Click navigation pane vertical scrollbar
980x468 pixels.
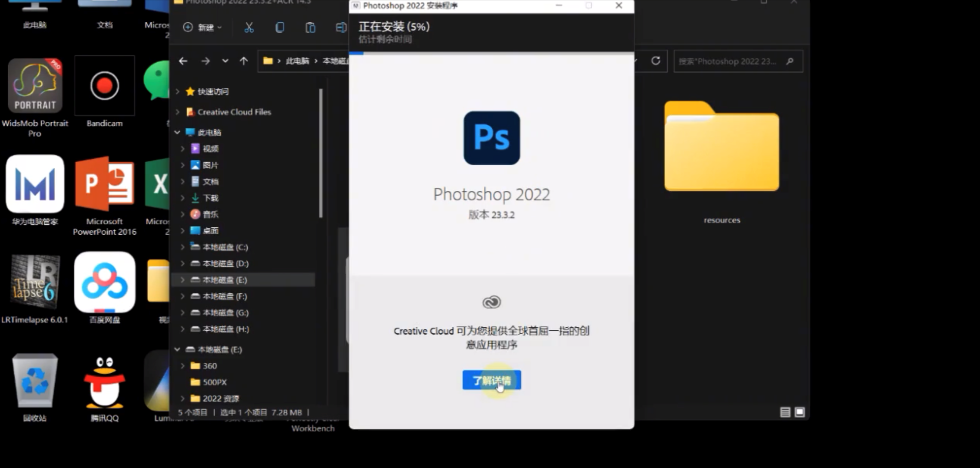click(x=321, y=153)
